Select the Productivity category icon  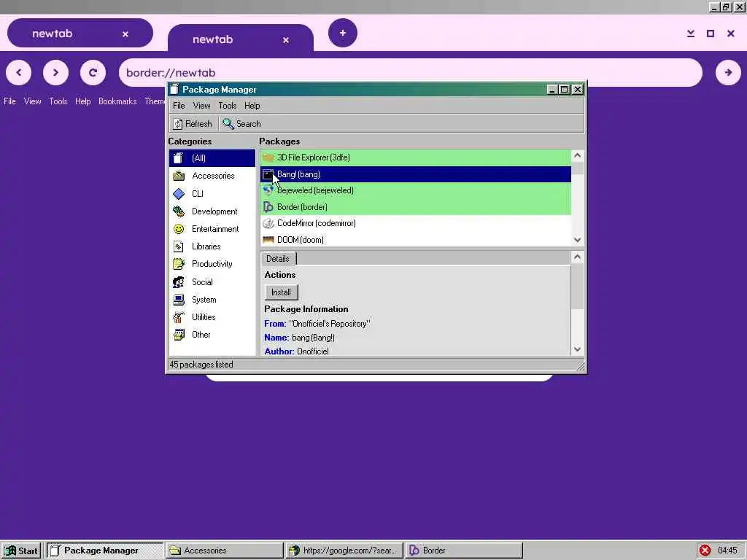click(x=179, y=264)
